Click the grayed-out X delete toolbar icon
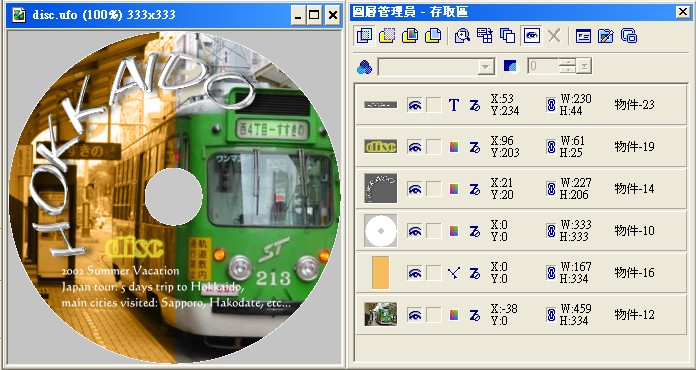Viewport: 696px width, 370px height. tap(554, 35)
